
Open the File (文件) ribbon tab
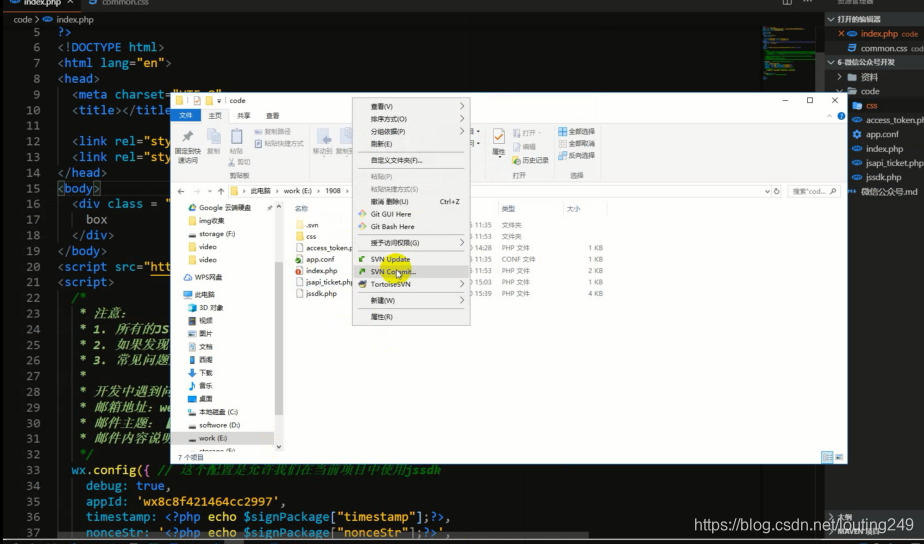(x=186, y=116)
